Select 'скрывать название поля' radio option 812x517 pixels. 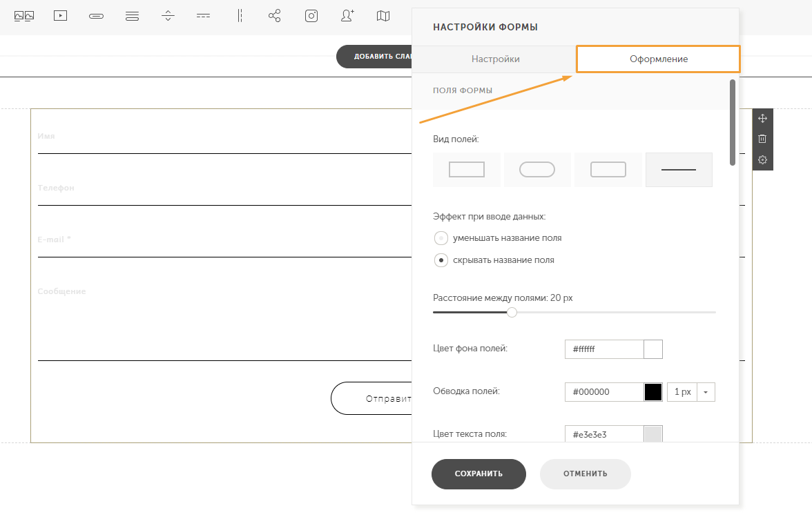441,260
